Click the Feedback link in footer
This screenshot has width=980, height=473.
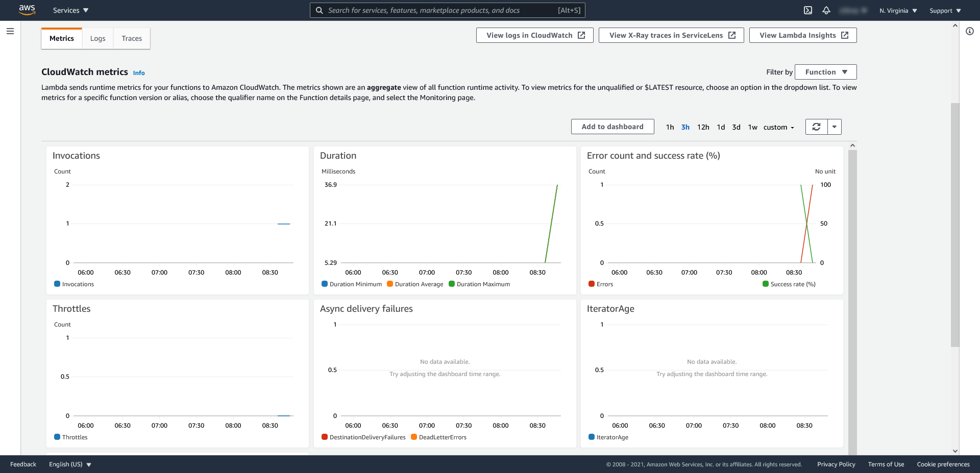(23, 464)
